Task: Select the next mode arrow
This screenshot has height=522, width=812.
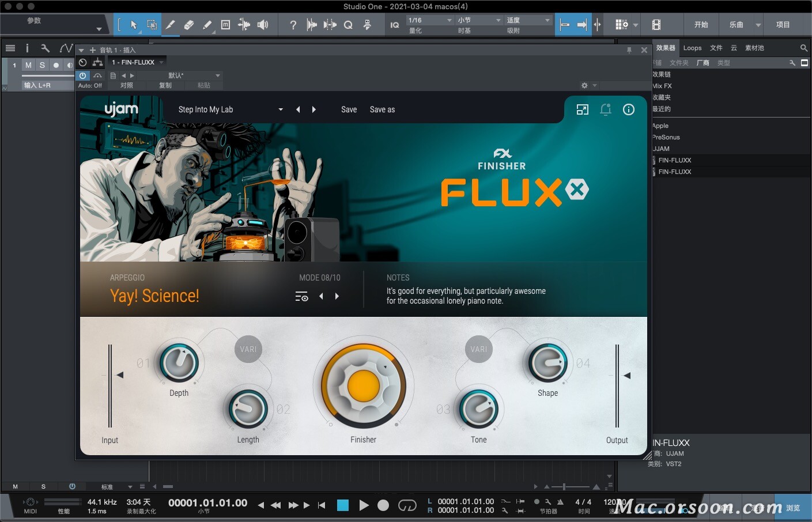Action: point(337,296)
